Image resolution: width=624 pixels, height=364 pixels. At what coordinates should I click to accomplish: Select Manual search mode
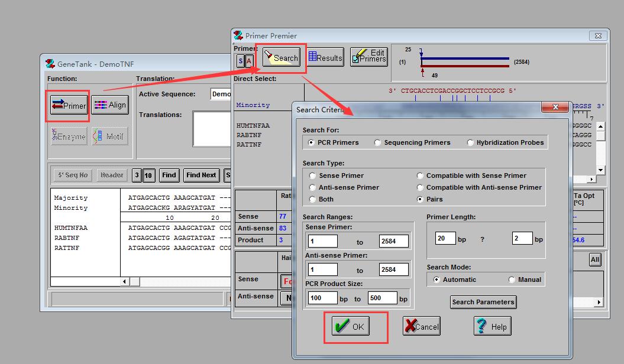click(512, 279)
